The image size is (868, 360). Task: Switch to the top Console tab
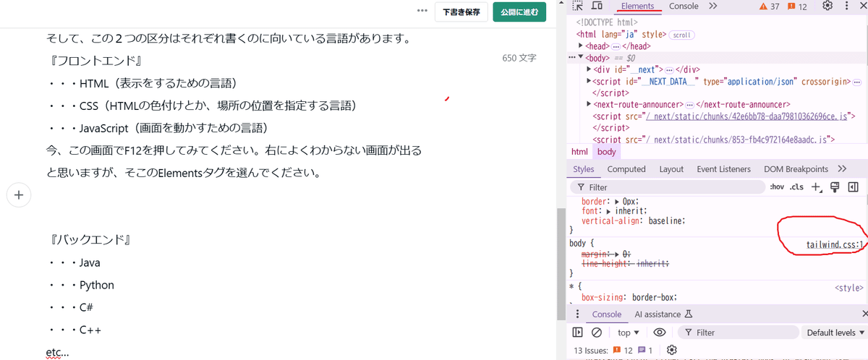(x=684, y=6)
